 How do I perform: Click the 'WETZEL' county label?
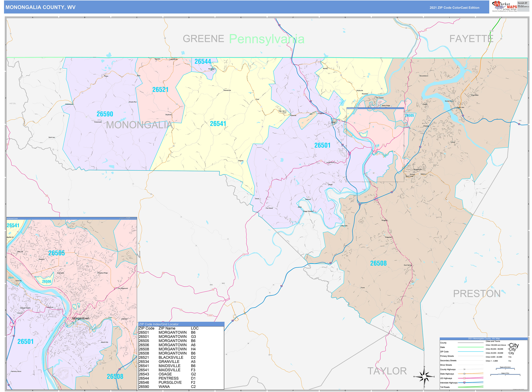[x=13, y=103]
